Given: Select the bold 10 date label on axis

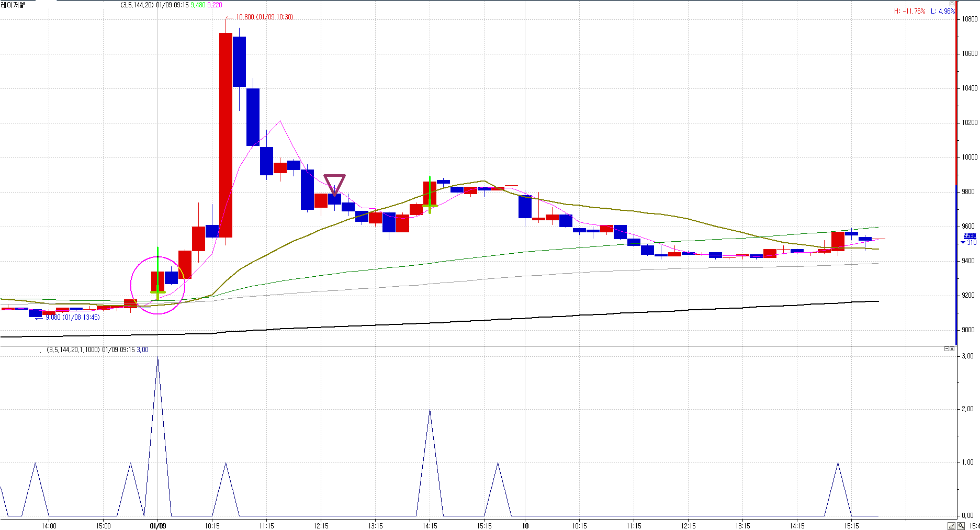Looking at the screenshot, I should point(525,526).
